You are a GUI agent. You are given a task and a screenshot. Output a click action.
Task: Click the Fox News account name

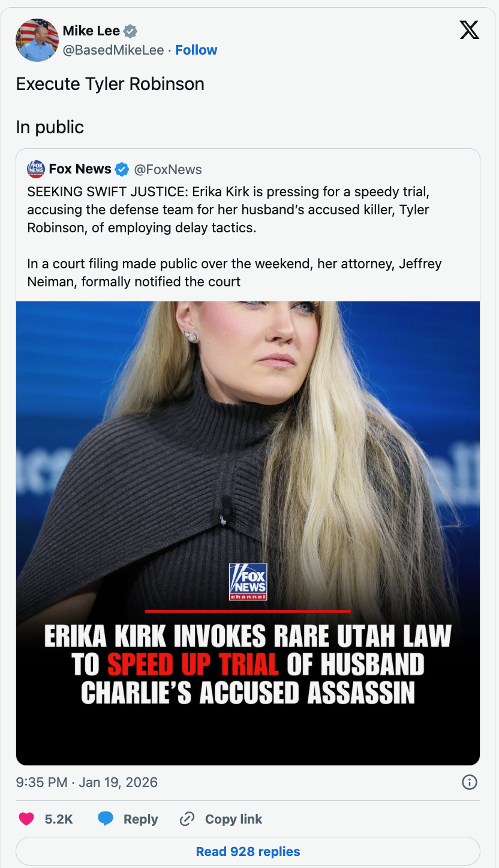(80, 169)
